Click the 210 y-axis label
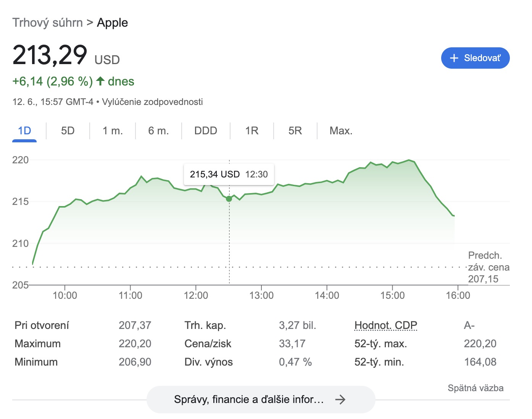 click(20, 243)
